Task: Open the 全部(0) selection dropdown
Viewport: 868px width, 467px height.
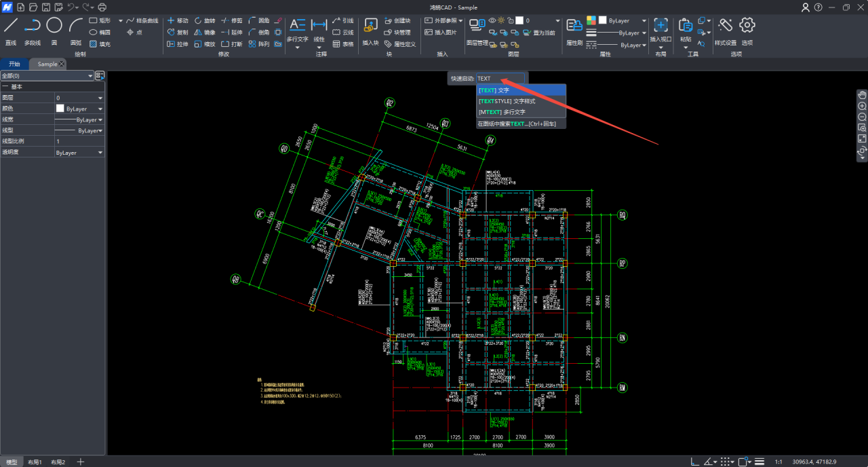Action: (47, 76)
